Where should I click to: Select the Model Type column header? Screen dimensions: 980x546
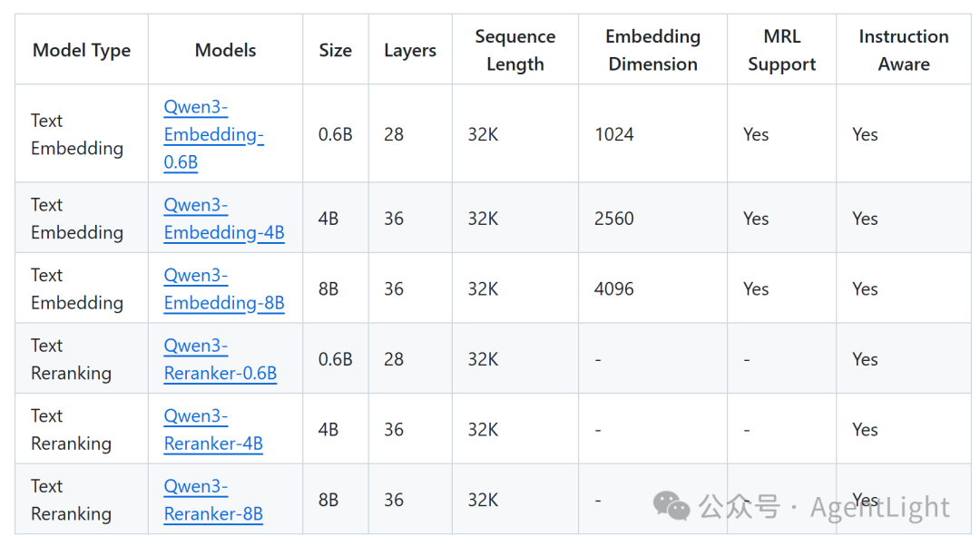tap(81, 50)
